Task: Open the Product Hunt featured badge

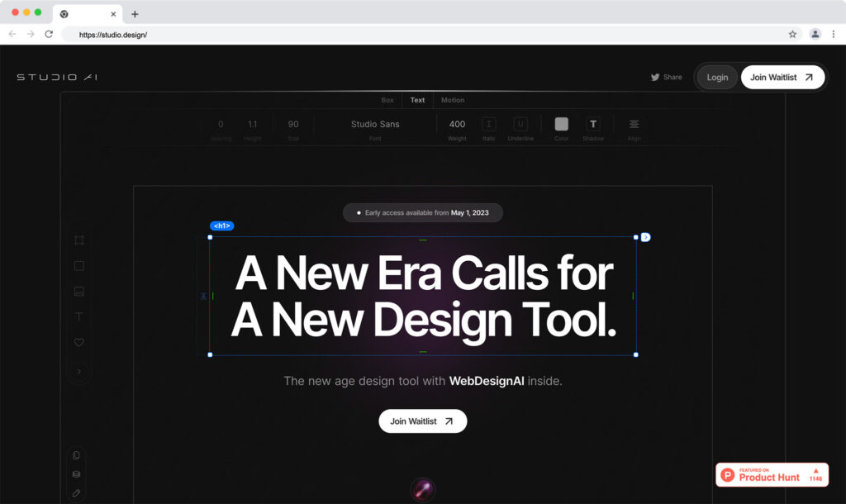Action: 772,475
